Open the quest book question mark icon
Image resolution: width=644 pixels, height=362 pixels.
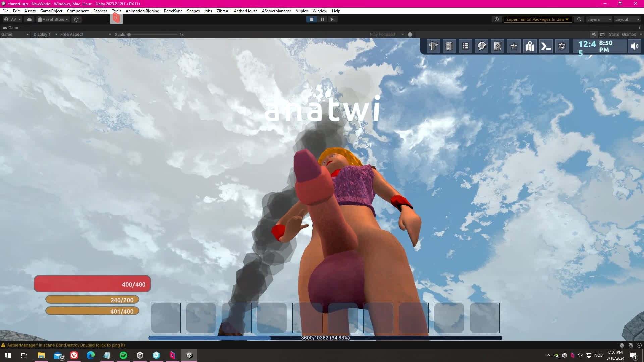(x=498, y=46)
